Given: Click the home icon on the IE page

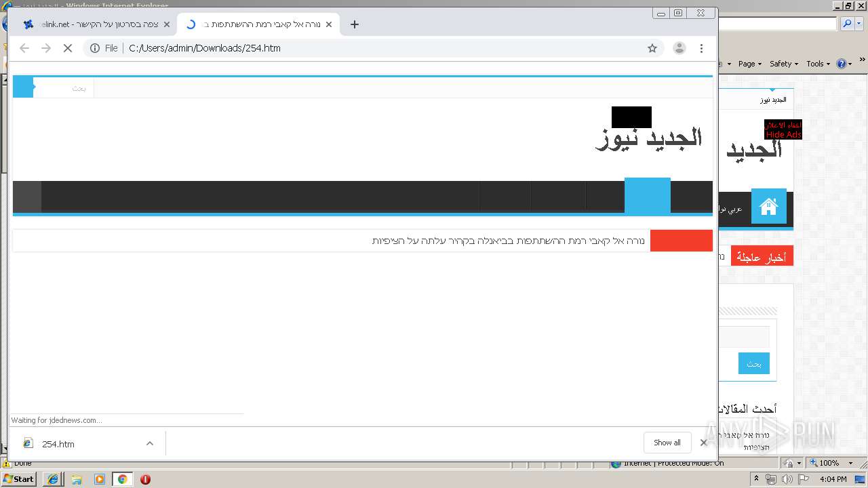Looking at the screenshot, I should [768, 207].
